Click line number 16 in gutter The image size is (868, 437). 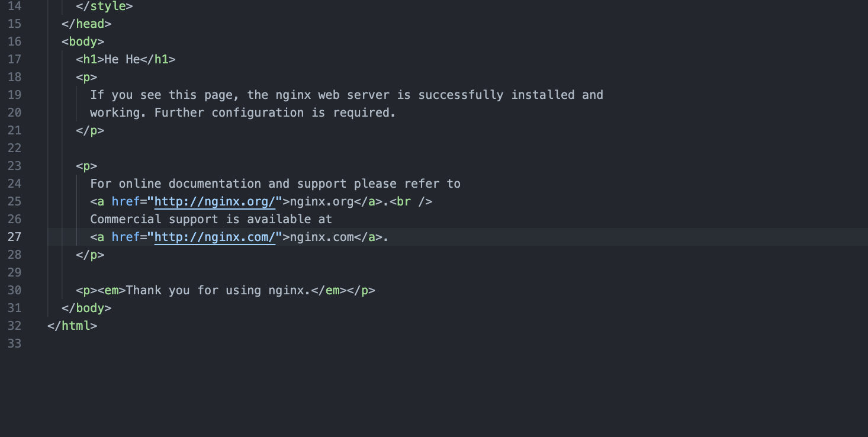(14, 41)
